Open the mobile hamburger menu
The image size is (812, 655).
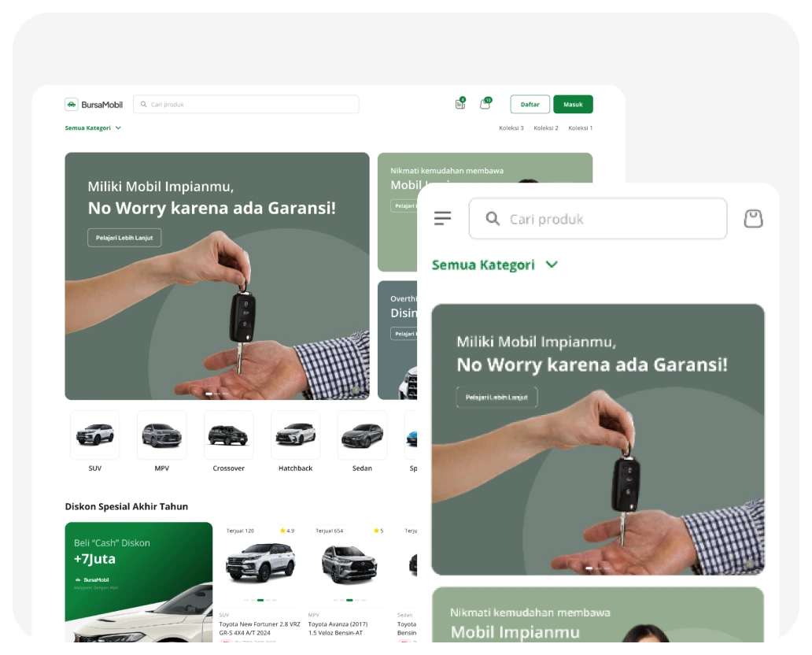(443, 218)
